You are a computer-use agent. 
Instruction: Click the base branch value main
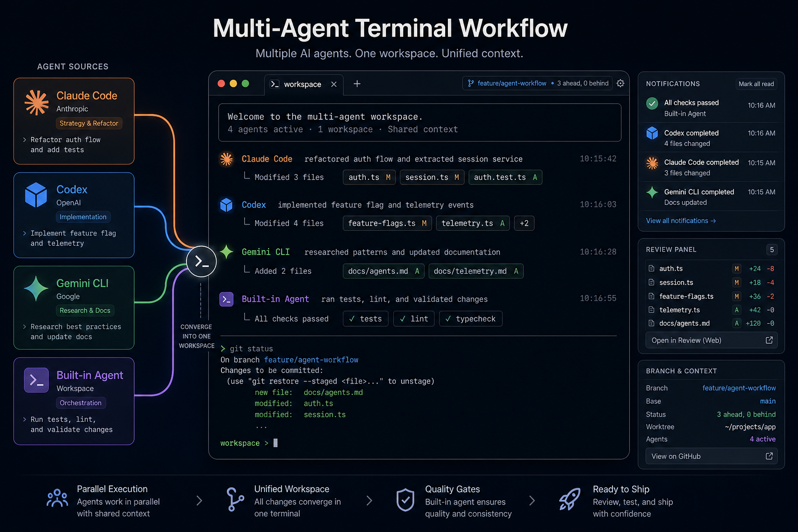tap(768, 401)
